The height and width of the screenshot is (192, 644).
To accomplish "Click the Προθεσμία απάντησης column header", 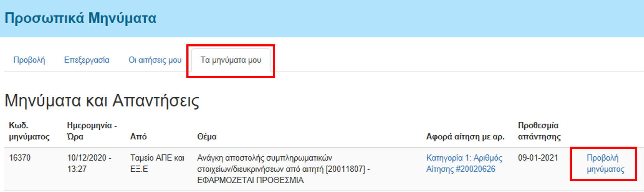I will pyautogui.click(x=539, y=131).
